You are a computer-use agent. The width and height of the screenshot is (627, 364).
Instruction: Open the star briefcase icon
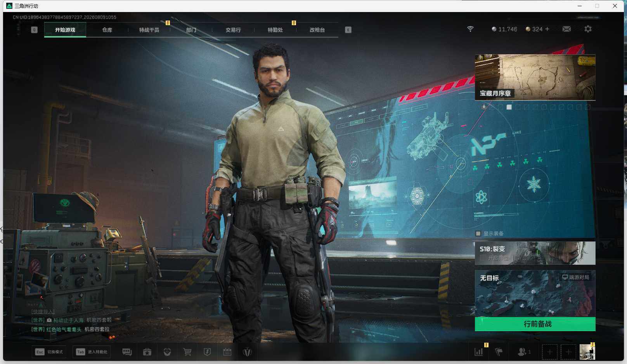[x=147, y=352]
